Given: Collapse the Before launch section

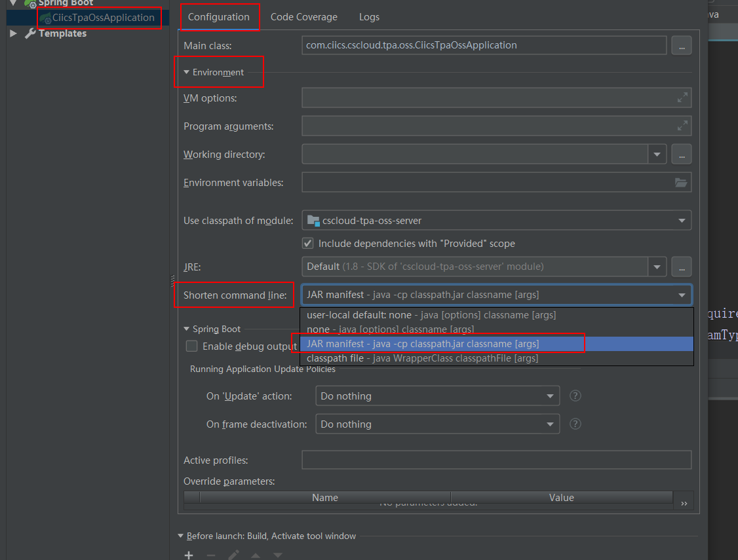Looking at the screenshot, I should pos(181,536).
